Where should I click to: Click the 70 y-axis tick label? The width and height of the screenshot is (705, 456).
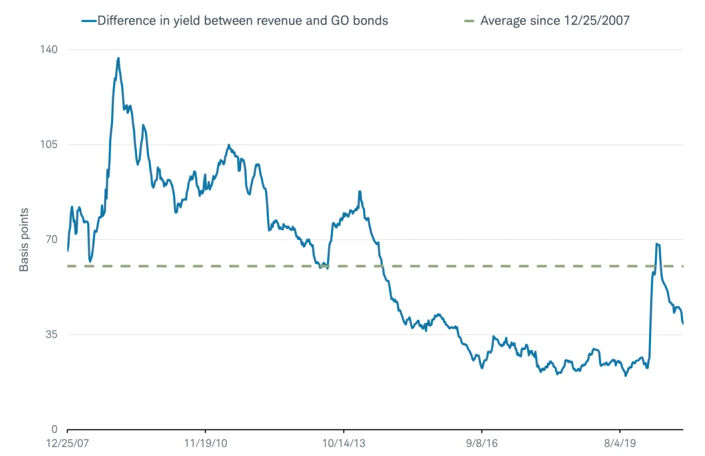click(x=51, y=240)
